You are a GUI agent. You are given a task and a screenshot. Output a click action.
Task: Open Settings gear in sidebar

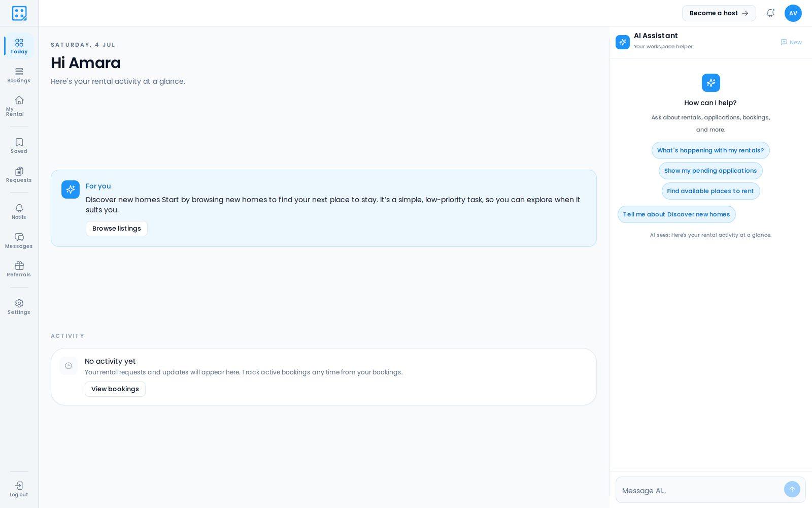19,307
